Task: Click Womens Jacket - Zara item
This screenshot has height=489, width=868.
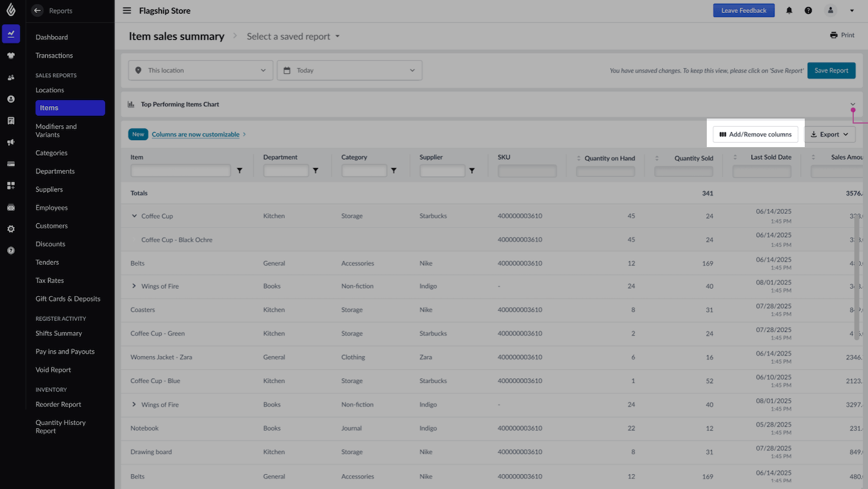Action: 161,357
